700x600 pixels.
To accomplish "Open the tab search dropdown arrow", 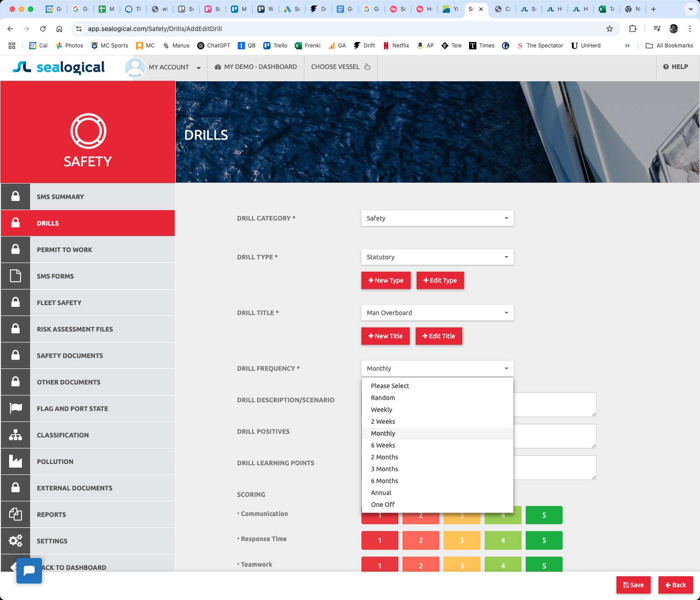I will click(x=690, y=9).
